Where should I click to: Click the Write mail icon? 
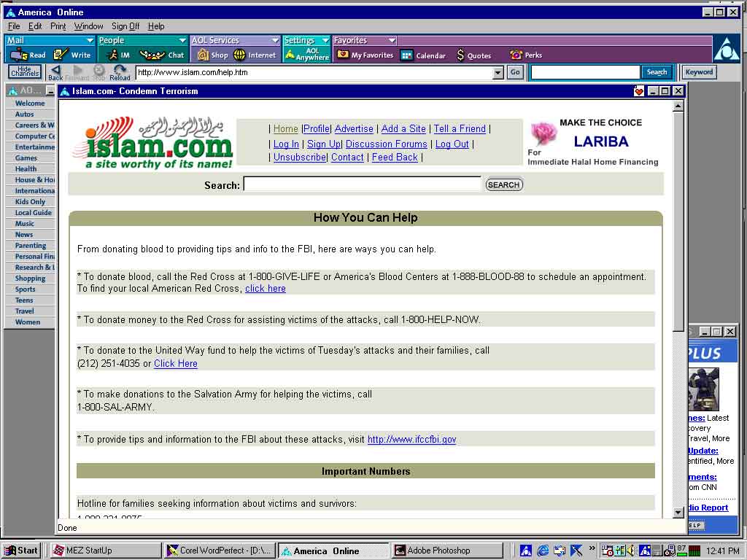click(72, 55)
